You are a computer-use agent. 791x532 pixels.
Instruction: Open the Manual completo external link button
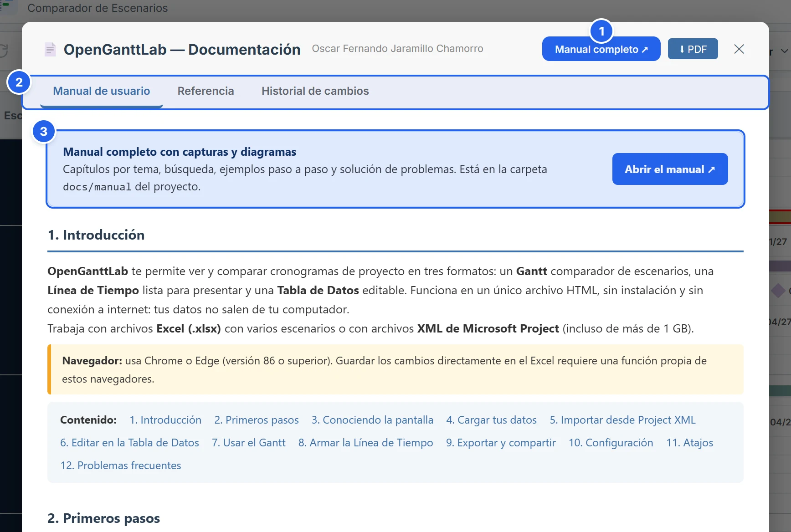[x=601, y=49]
